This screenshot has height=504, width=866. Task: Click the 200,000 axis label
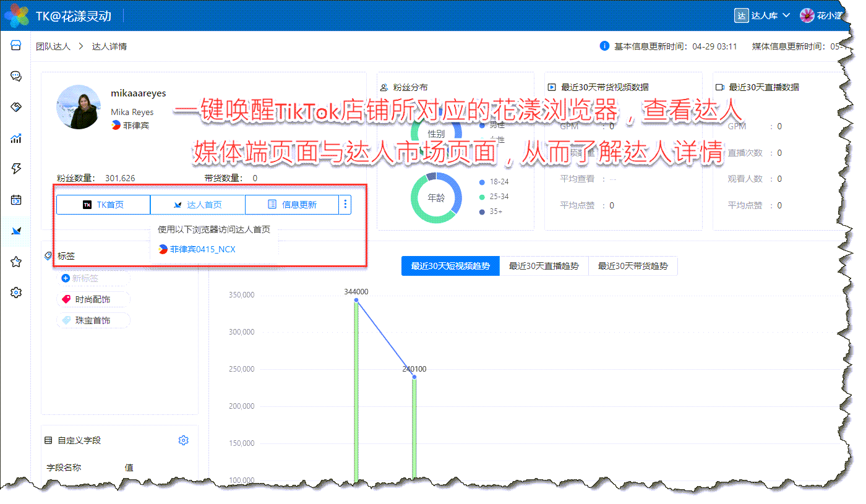(241, 406)
